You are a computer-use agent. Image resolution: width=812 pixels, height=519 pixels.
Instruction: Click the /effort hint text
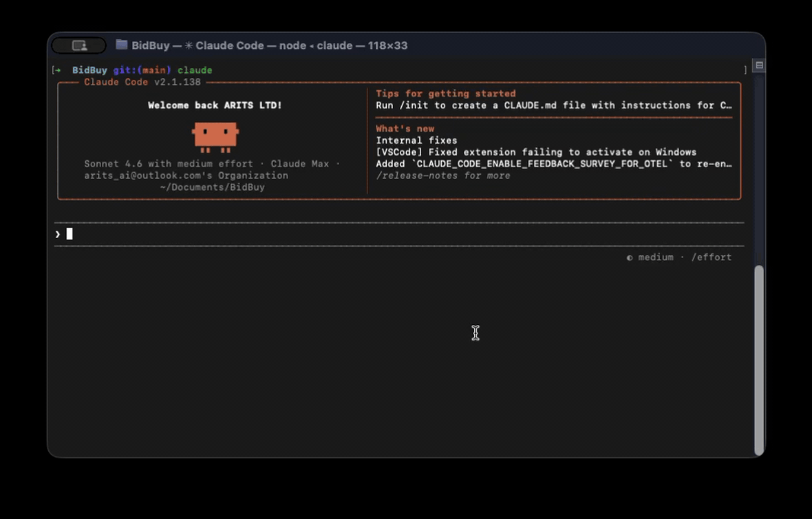(x=712, y=257)
